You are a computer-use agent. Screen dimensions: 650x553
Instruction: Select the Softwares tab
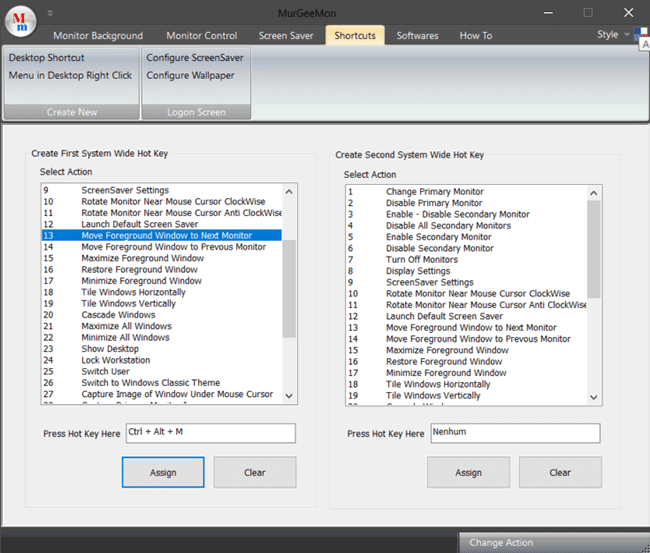(417, 36)
